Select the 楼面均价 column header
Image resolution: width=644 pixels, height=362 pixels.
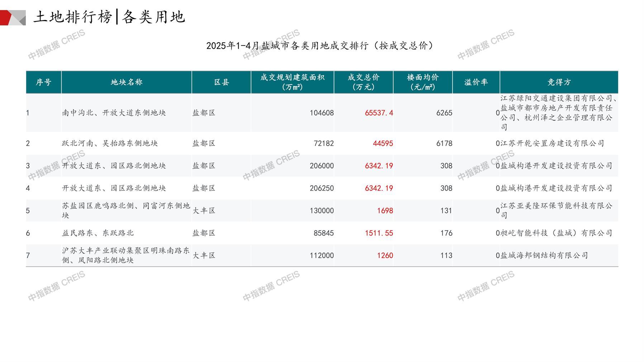[x=423, y=82]
